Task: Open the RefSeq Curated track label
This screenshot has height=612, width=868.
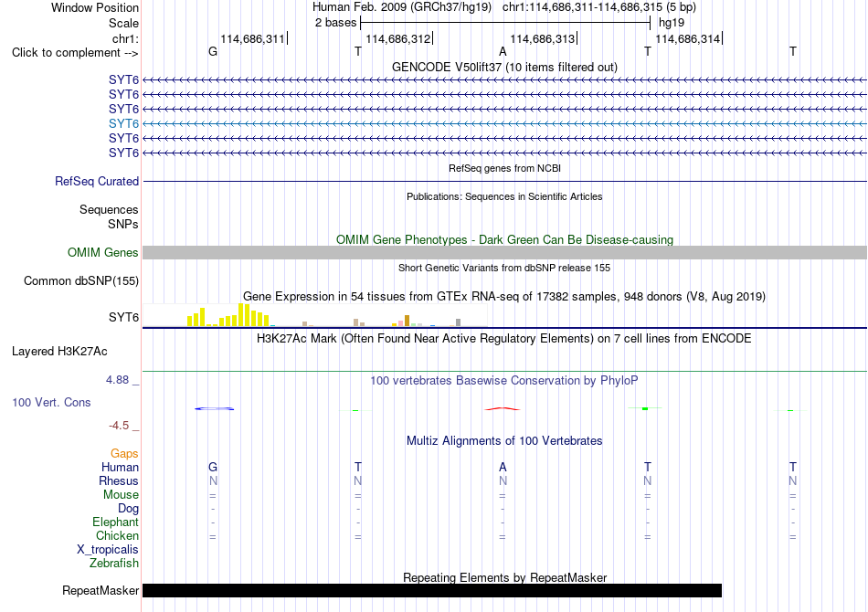Action: (x=97, y=181)
